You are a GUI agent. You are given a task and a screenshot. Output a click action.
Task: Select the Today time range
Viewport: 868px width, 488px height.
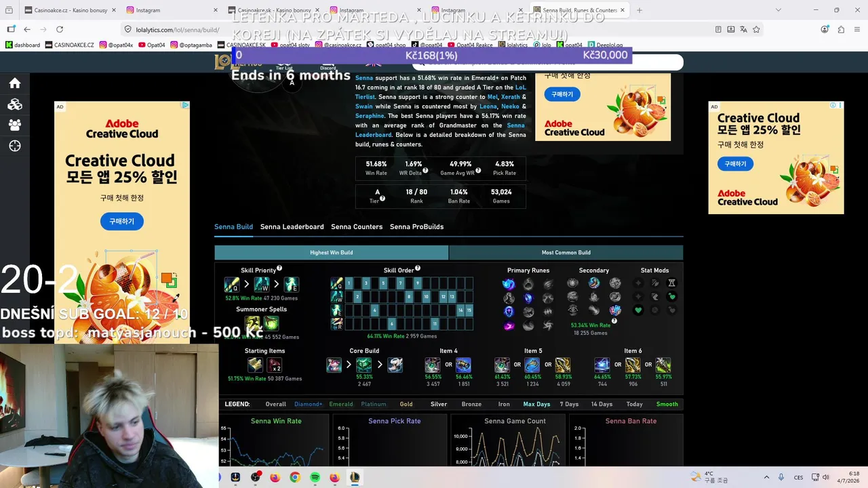pyautogui.click(x=635, y=404)
